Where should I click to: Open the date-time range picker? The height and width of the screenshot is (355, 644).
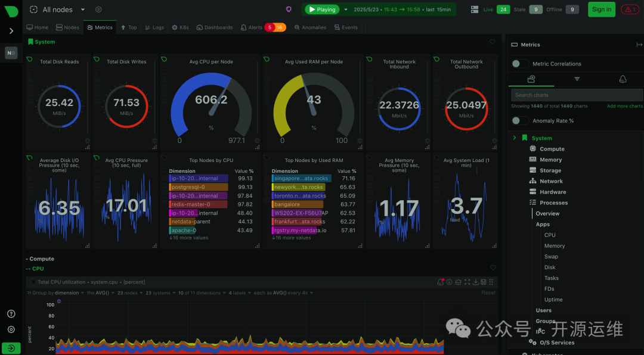click(x=402, y=10)
